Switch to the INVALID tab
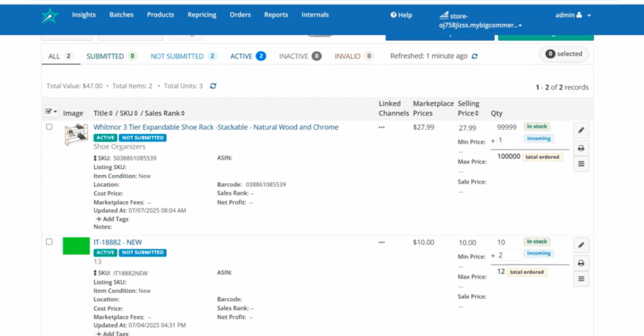Viewport: 644px width, 336px height. [353, 56]
